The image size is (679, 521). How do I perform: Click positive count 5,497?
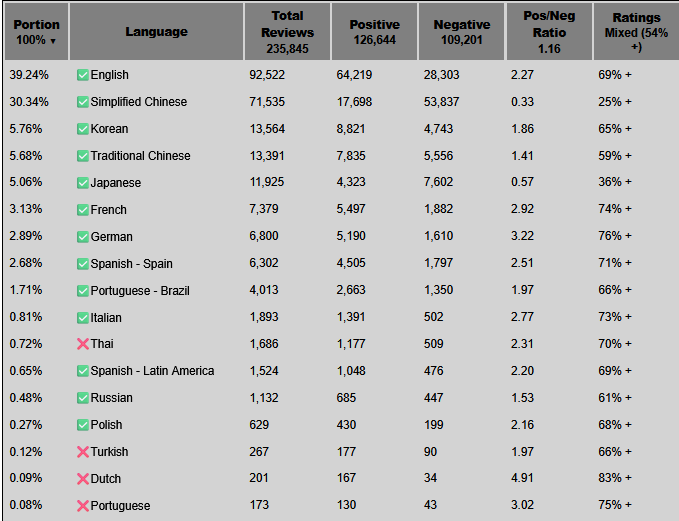(x=351, y=209)
